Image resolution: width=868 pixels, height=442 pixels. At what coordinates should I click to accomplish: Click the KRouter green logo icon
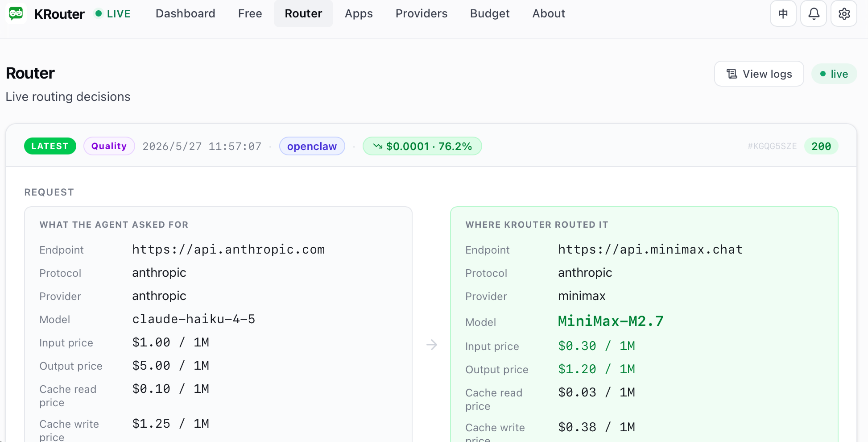pyautogui.click(x=16, y=13)
